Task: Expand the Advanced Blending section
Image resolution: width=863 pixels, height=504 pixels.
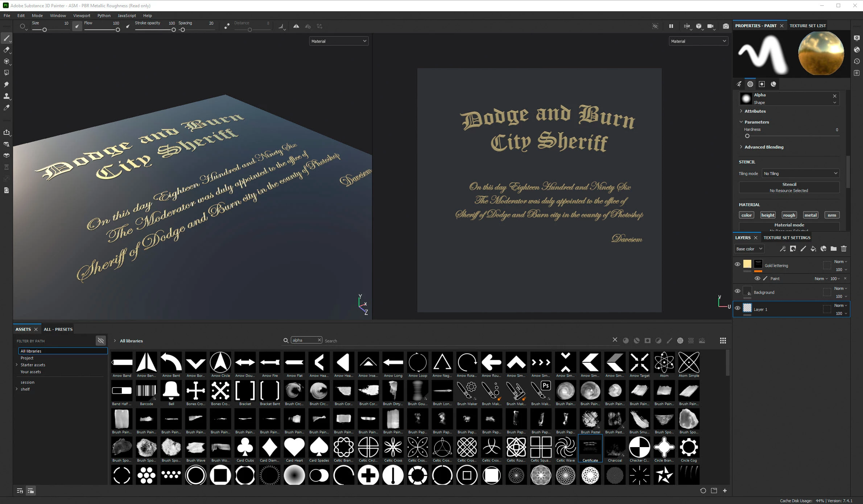Action: click(x=764, y=147)
